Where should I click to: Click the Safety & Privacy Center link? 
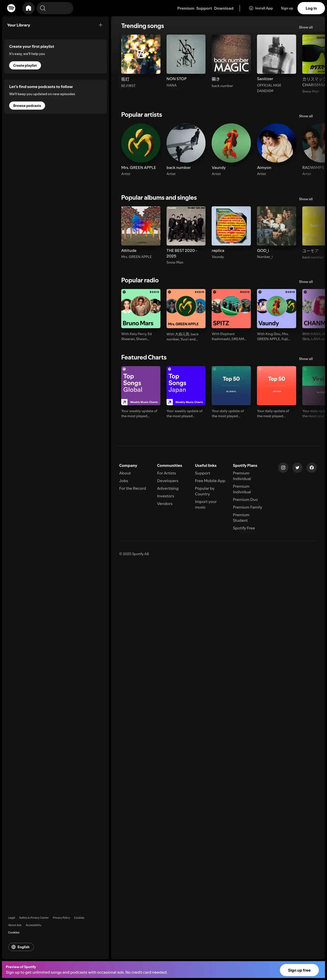click(34, 918)
